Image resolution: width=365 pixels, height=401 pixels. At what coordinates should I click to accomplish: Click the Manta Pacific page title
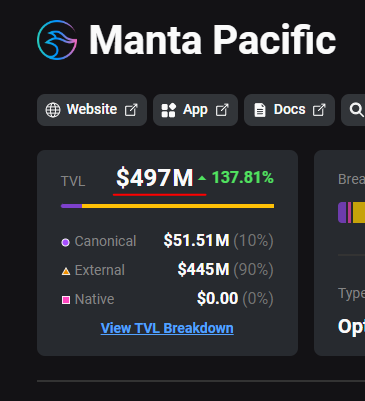(212, 40)
